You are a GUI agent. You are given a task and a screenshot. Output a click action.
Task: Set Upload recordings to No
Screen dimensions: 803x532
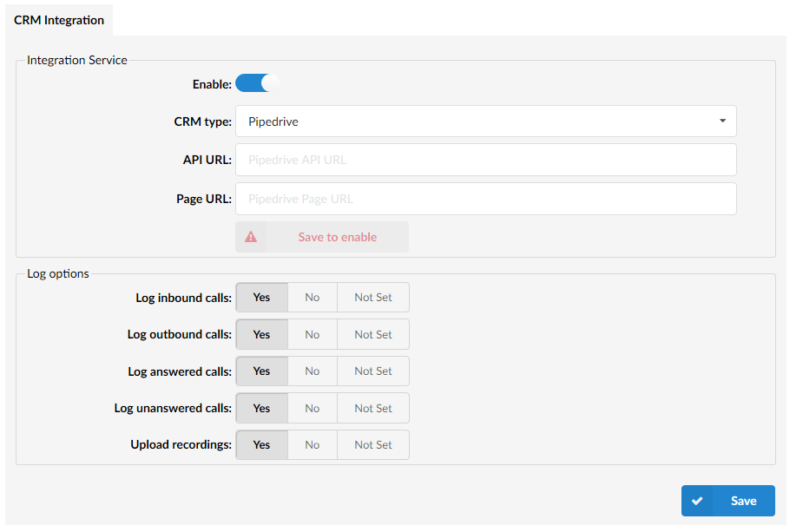pyautogui.click(x=312, y=445)
